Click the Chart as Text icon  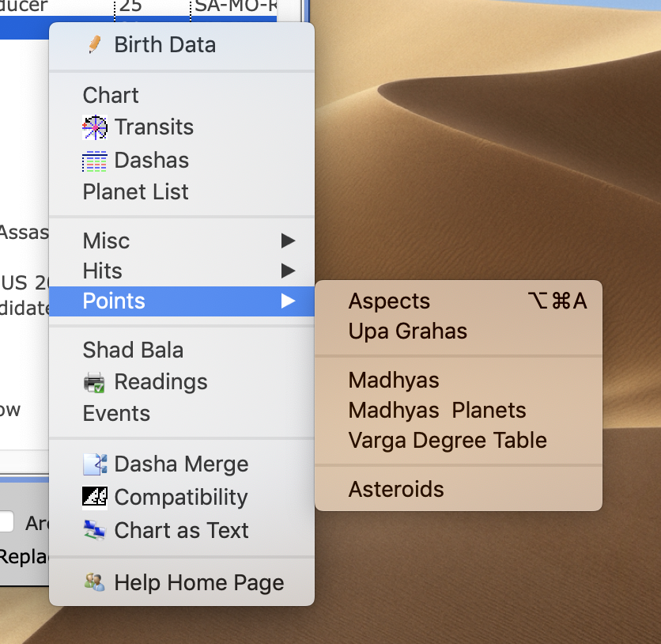click(x=95, y=531)
